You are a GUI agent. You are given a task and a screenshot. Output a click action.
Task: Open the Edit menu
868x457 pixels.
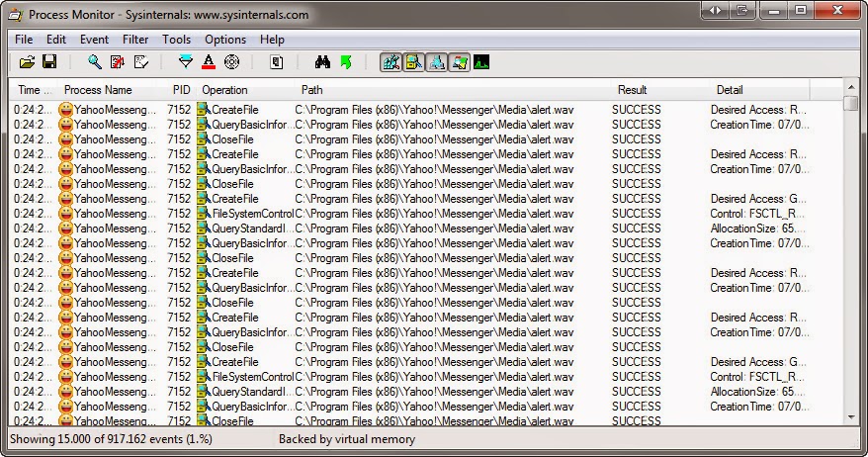(56, 40)
